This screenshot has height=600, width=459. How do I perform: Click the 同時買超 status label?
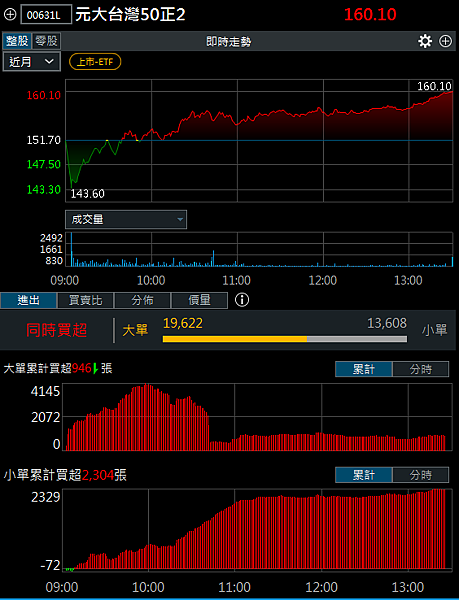(57, 330)
